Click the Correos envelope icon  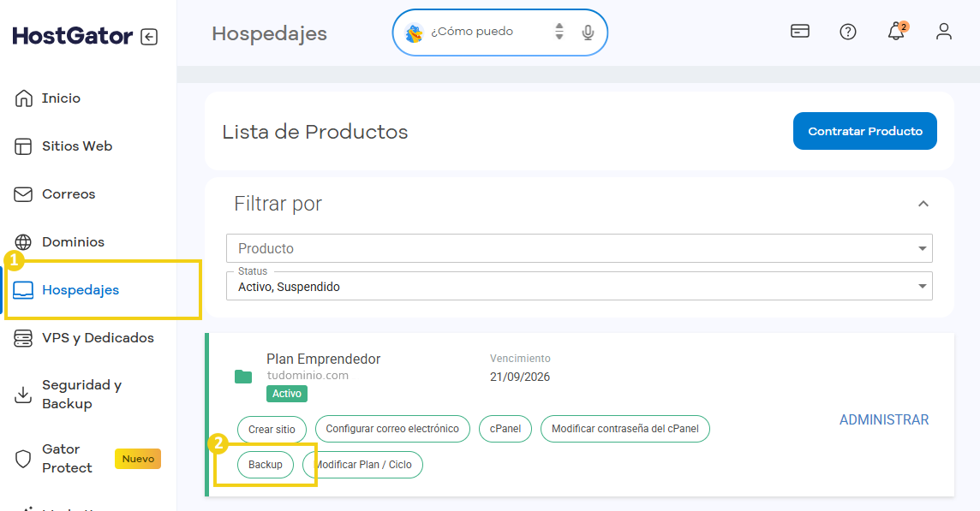click(23, 194)
